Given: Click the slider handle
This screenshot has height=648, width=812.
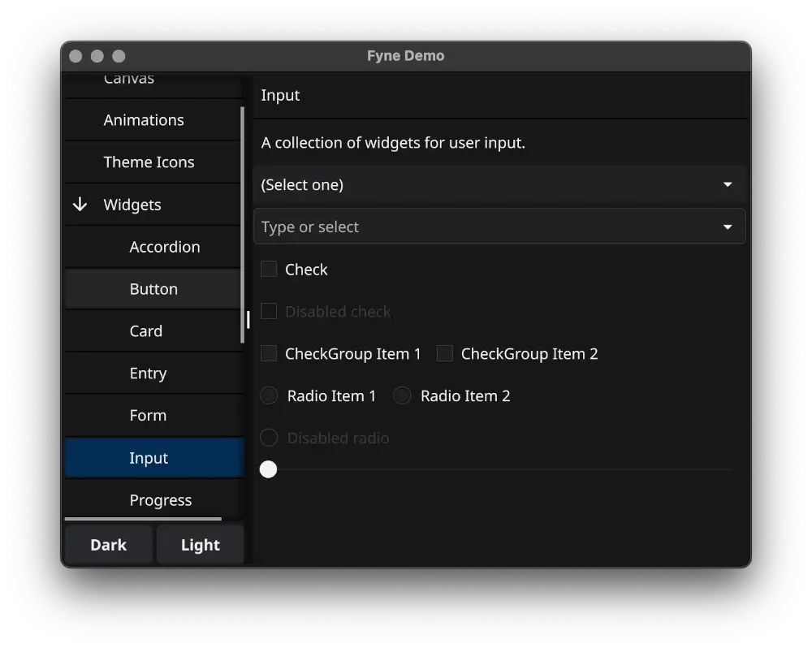Looking at the screenshot, I should pyautogui.click(x=268, y=469).
